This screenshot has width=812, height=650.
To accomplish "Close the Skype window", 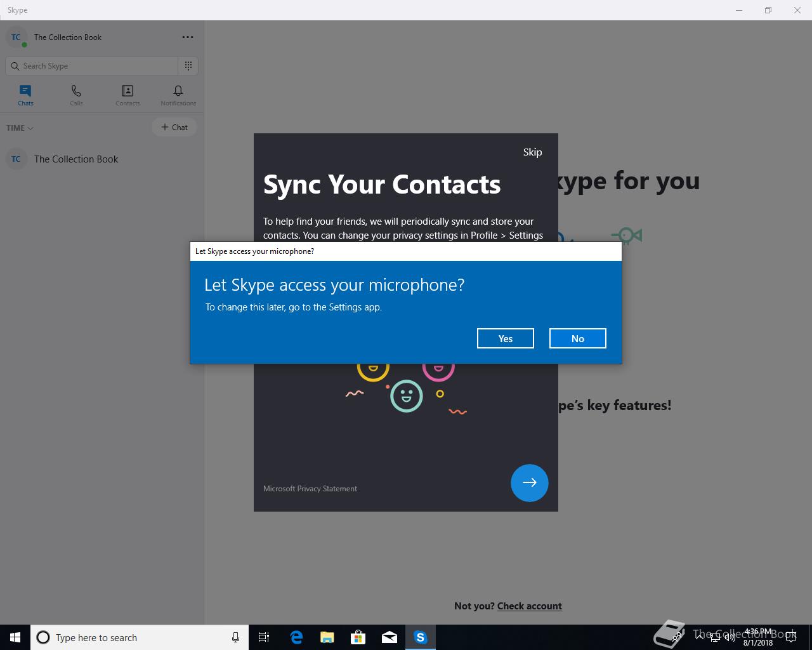I will (797, 10).
